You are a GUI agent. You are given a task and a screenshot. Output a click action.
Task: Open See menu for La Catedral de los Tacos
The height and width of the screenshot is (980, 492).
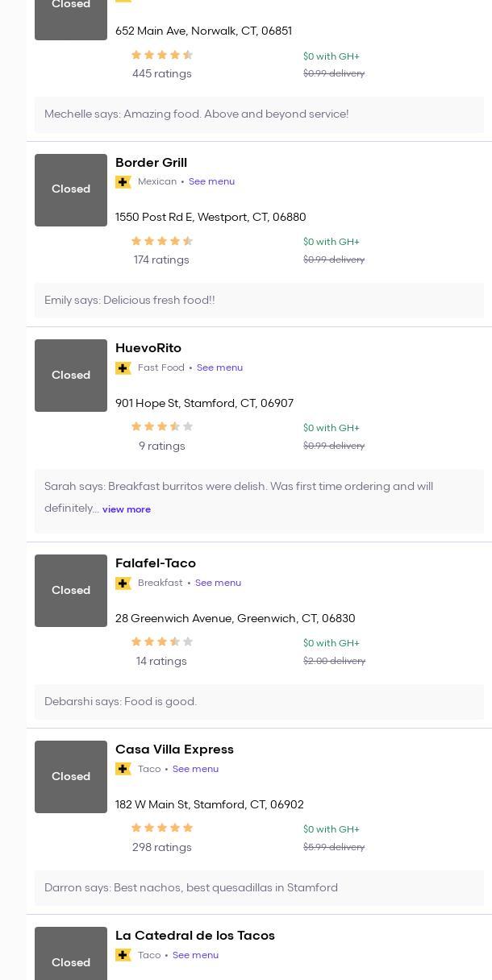pyautogui.click(x=195, y=956)
